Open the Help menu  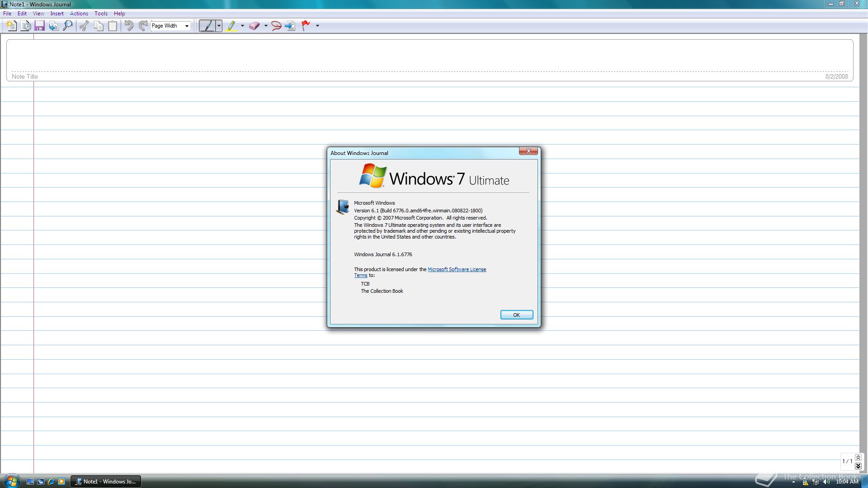[x=119, y=14]
